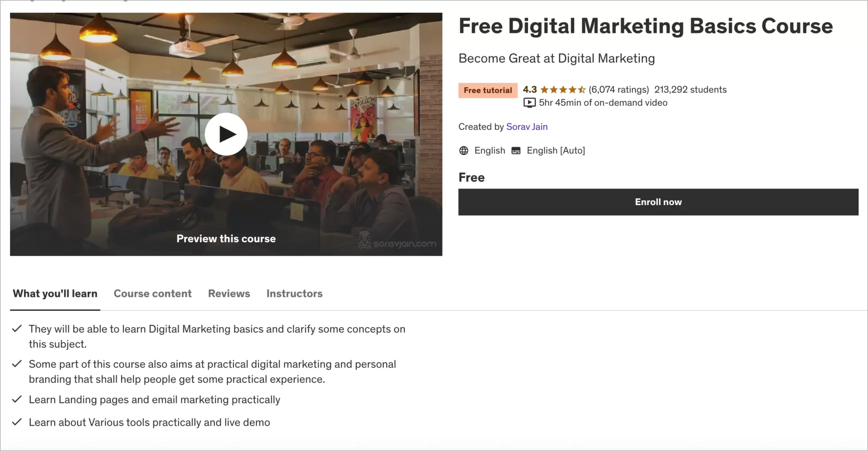
Task: Click Preview this course
Action: coord(226,239)
